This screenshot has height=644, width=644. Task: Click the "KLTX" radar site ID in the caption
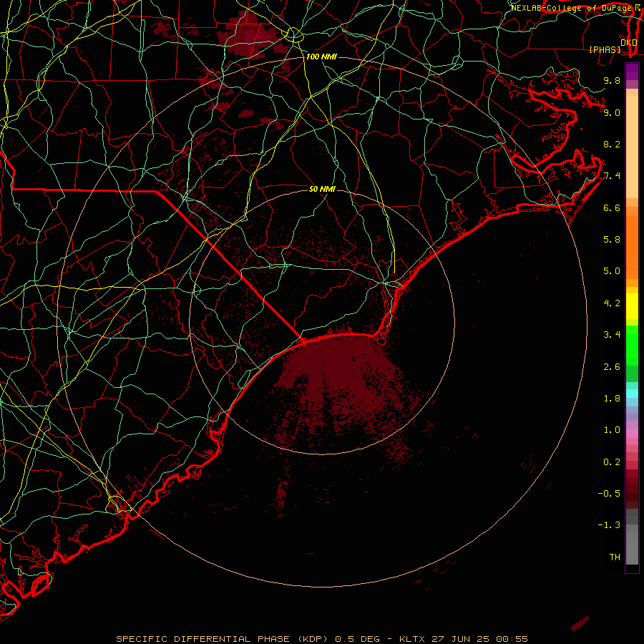[x=412, y=639]
